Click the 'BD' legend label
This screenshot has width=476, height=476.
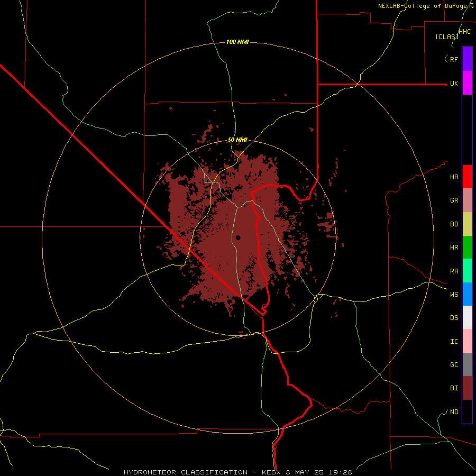454,224
